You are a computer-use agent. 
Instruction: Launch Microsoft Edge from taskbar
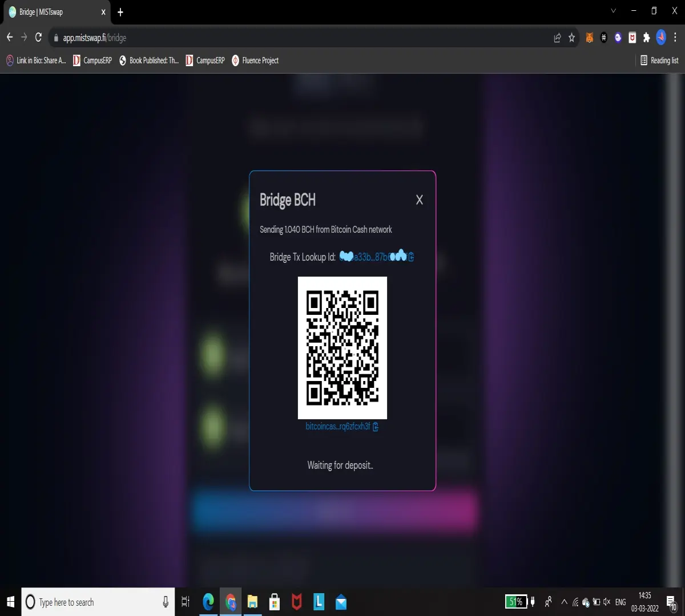coord(208,602)
